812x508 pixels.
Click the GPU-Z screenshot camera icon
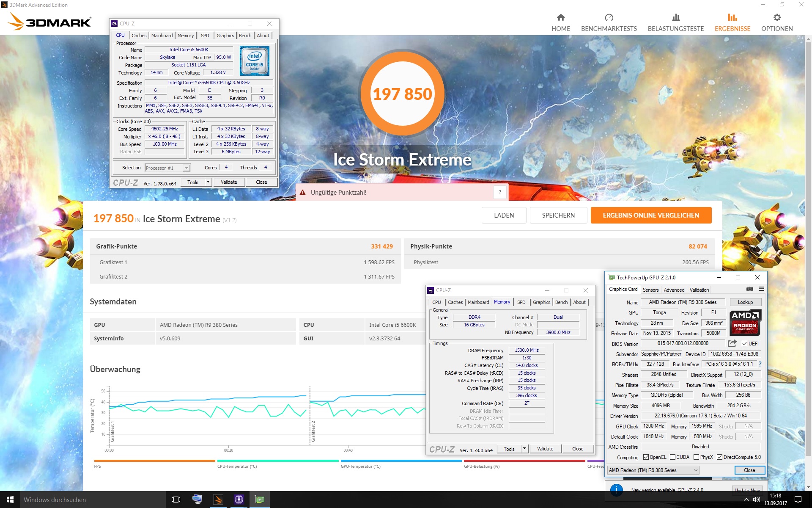click(749, 289)
